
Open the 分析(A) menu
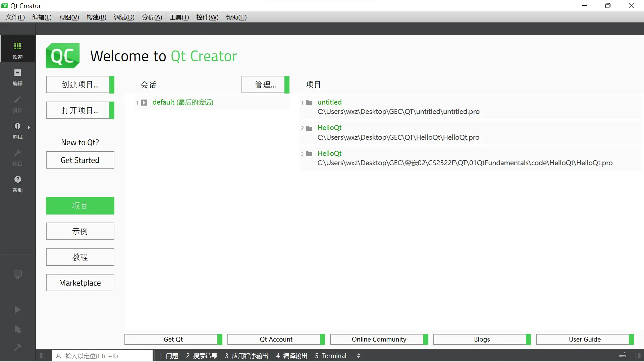click(152, 17)
